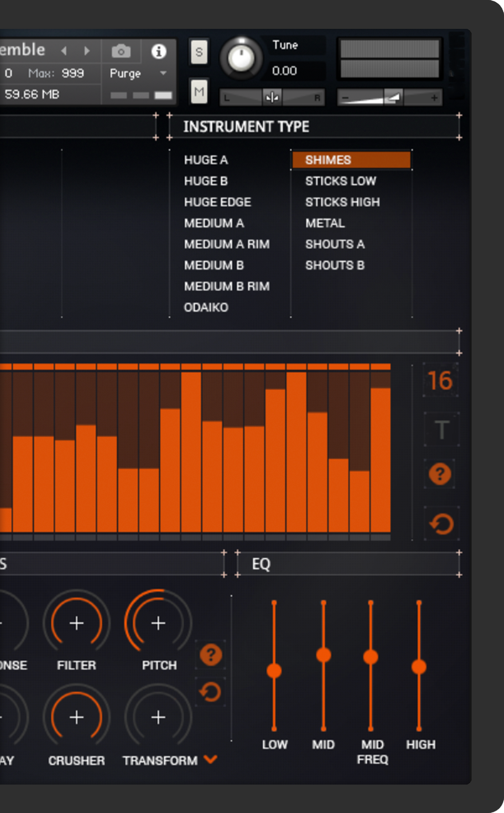Choose the HUGE EDGE instrument
504x813 pixels.
tap(218, 202)
